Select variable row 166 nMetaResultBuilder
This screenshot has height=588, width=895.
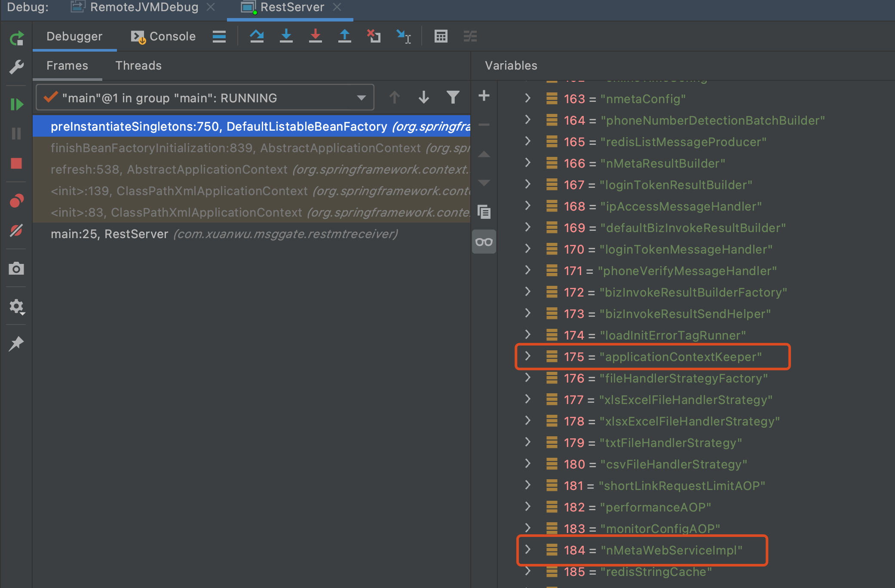[696, 163]
